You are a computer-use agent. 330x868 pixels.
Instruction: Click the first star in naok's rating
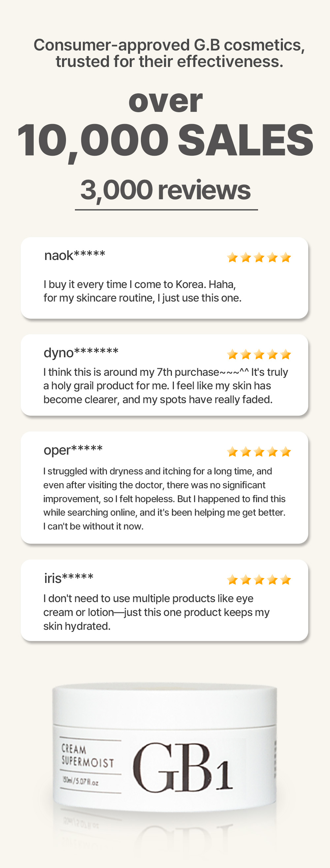[232, 257]
